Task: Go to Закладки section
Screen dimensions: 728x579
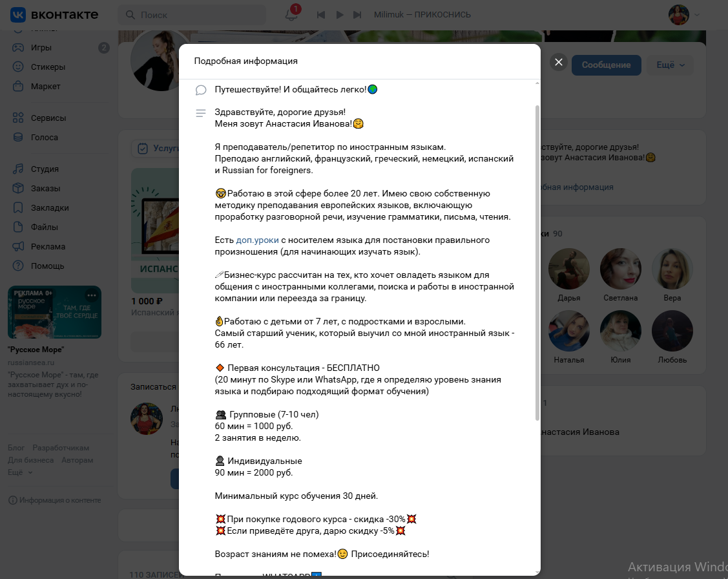Action: click(50, 207)
